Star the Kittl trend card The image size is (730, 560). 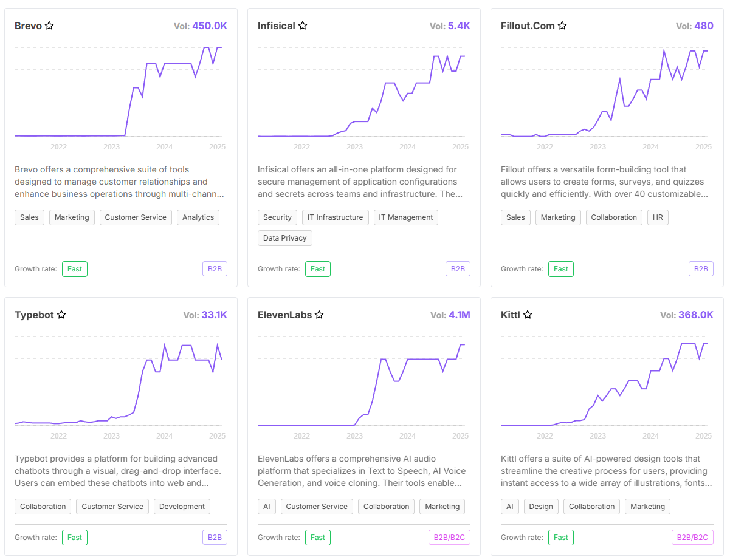527,315
